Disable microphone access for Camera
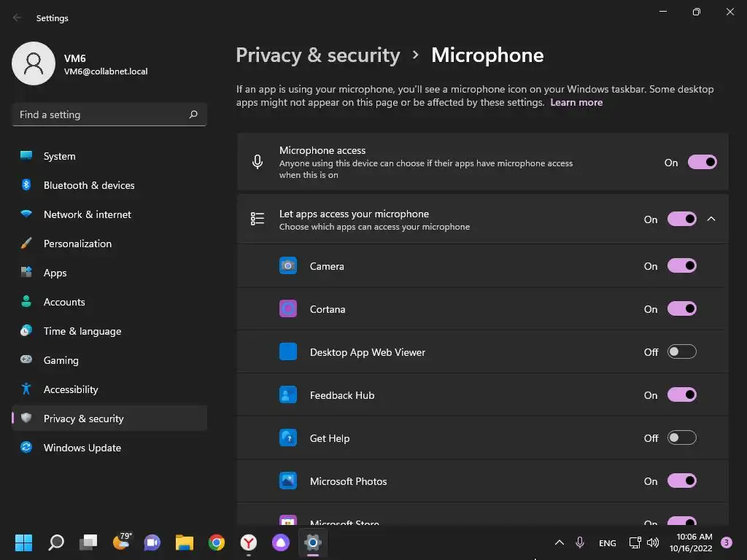Screen dimensions: 747x560 pyautogui.click(x=681, y=266)
